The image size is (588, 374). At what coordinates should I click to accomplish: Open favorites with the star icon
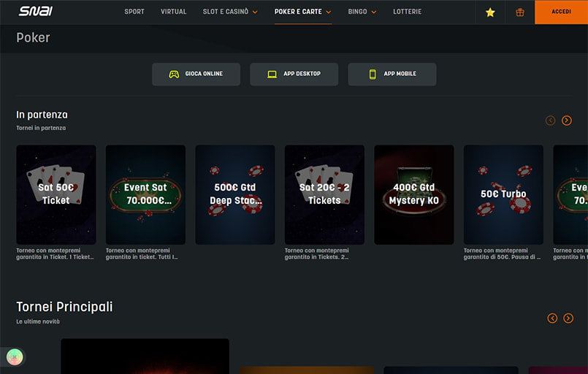[490, 12]
